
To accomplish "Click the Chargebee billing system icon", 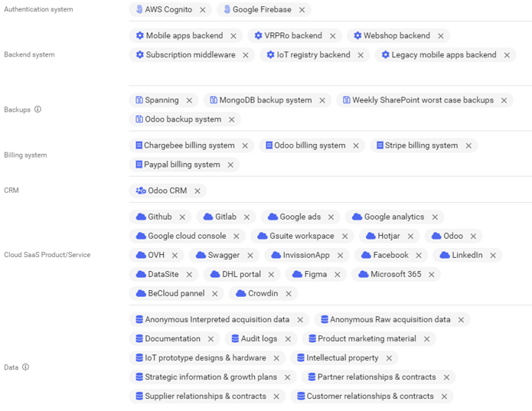I will click(139, 145).
